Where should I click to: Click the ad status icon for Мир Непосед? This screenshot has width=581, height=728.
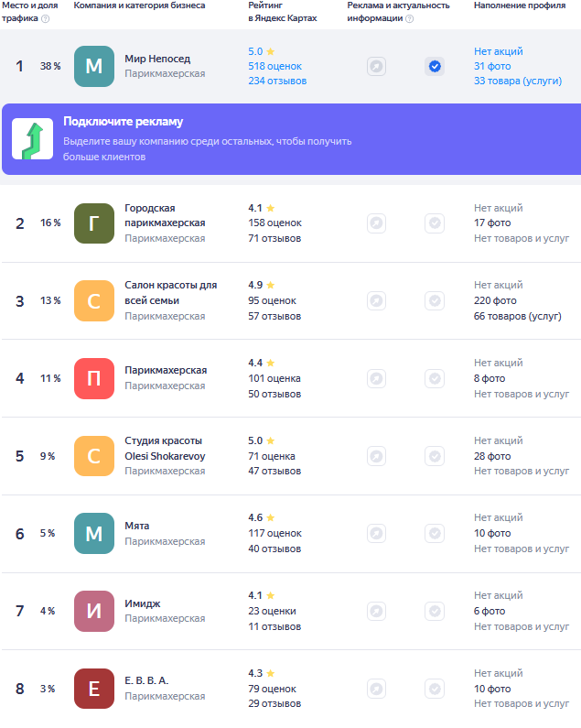tap(376, 66)
